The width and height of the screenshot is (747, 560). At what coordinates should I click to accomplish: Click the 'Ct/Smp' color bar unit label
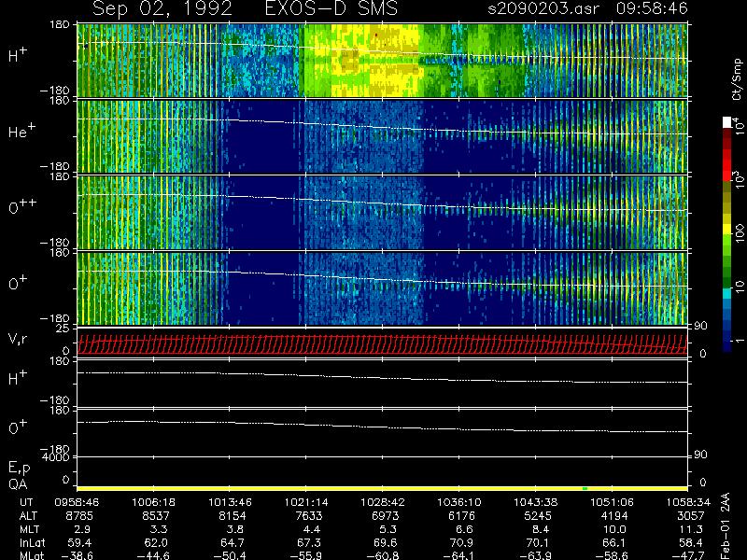point(738,79)
